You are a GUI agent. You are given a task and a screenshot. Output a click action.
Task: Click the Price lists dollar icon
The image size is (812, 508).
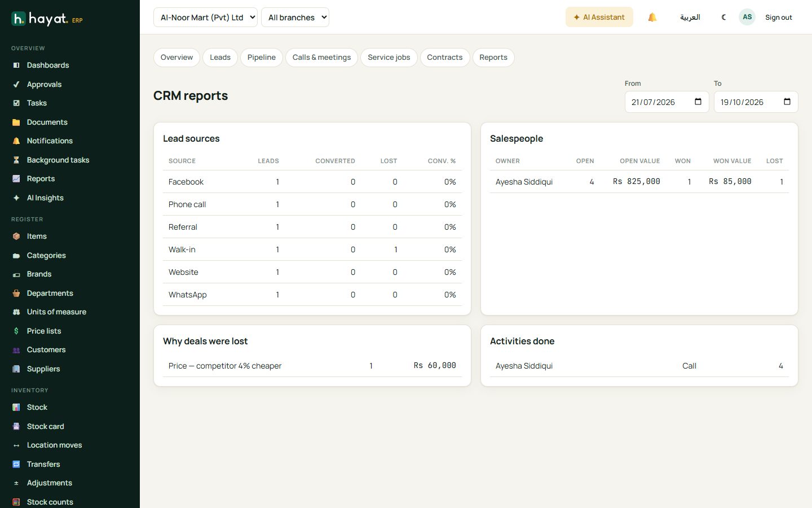16,331
